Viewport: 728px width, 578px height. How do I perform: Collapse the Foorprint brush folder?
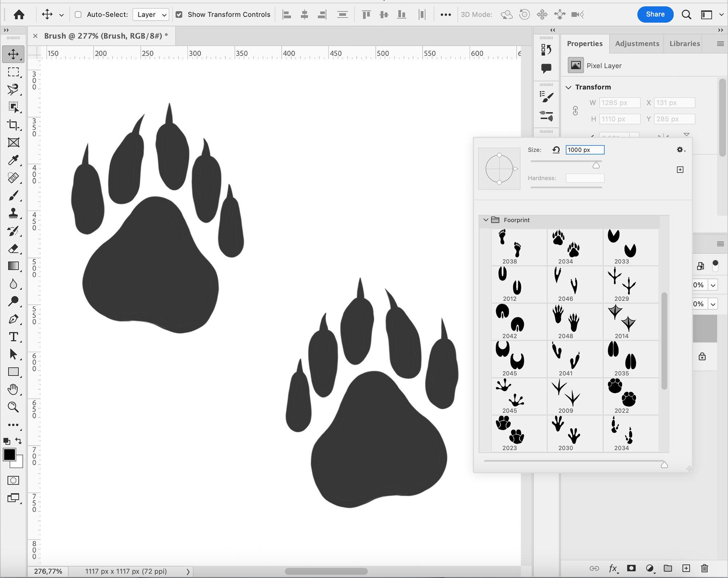tap(486, 220)
